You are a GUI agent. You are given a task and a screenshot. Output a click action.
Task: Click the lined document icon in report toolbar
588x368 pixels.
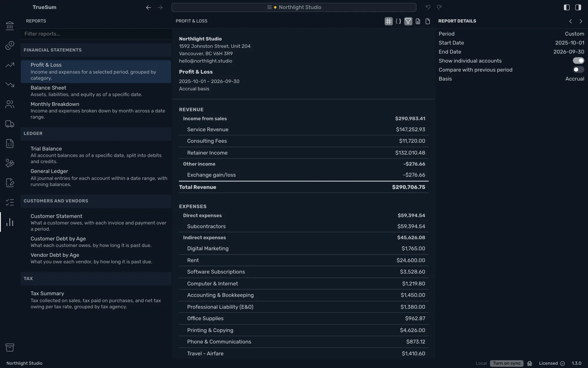418,21
